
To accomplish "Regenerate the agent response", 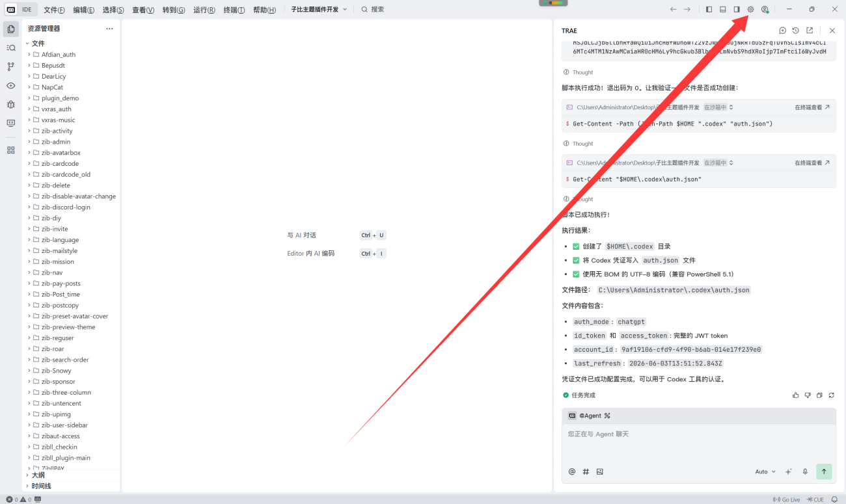I will pos(832,395).
